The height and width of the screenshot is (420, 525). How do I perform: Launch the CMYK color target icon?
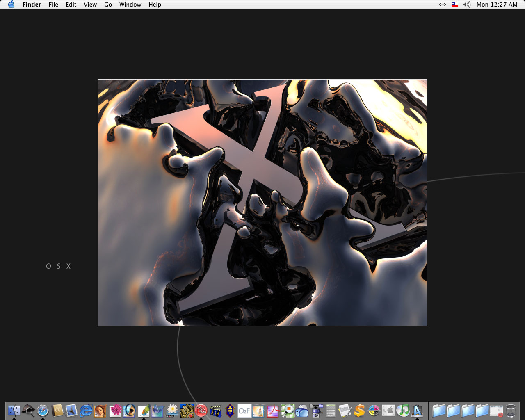(x=374, y=410)
